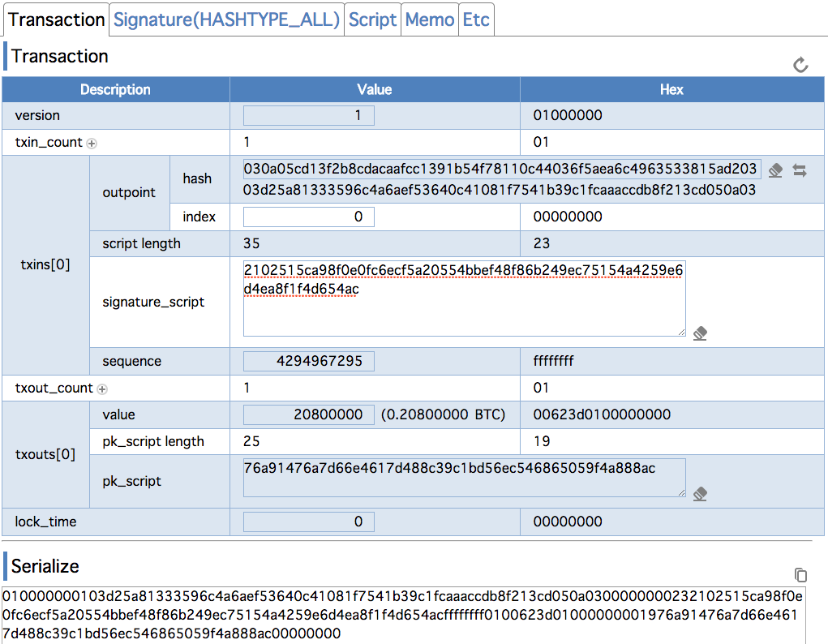Clear the pk_script field with its eraser icon
The image size is (828, 644).
coord(701,493)
